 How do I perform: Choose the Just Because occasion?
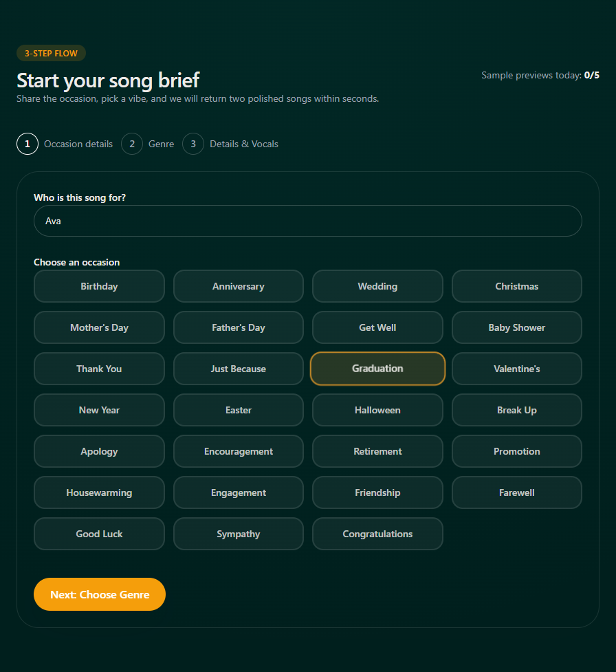tap(238, 369)
